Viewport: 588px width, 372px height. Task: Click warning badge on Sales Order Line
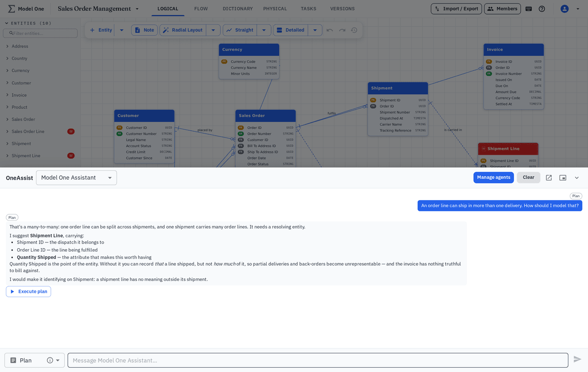71,131
